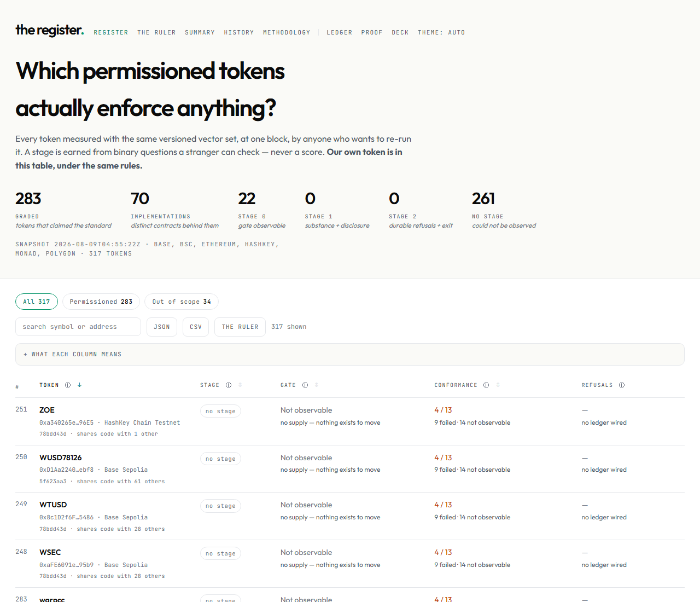Click the info icon beside STAGE column

[229, 385]
